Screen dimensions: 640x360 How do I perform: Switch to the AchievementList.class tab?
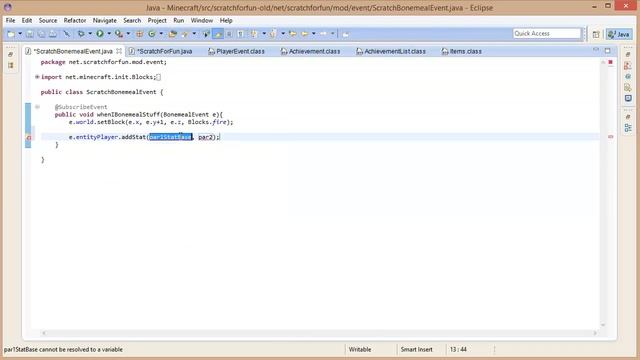tap(391, 51)
